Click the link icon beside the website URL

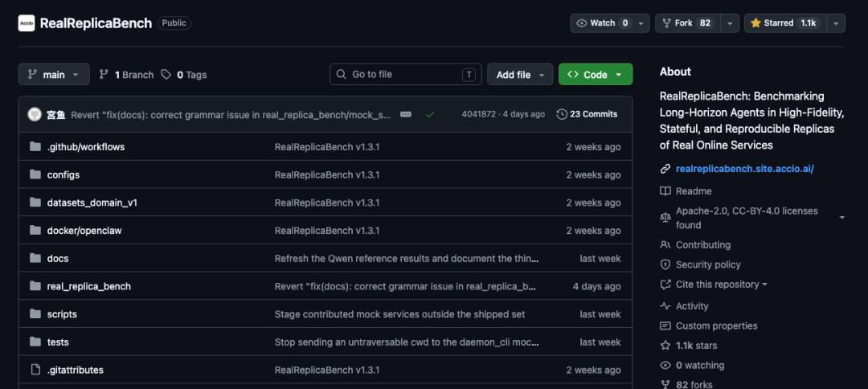665,169
